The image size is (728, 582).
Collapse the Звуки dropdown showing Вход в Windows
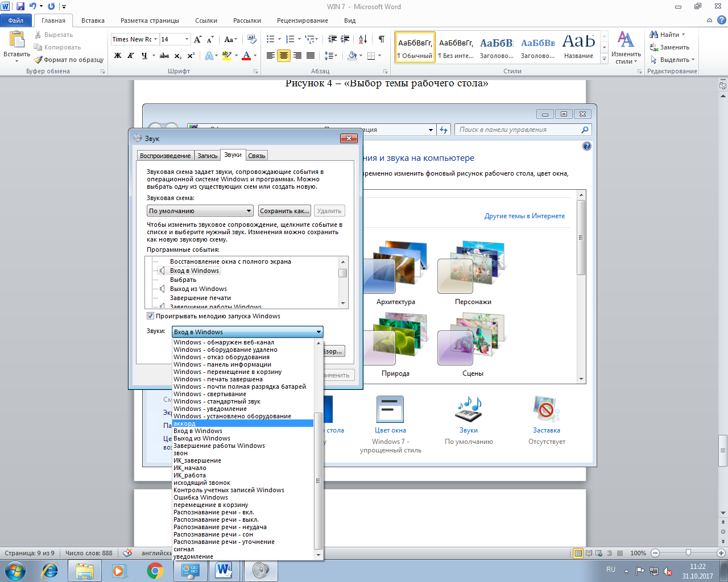pyautogui.click(x=318, y=332)
